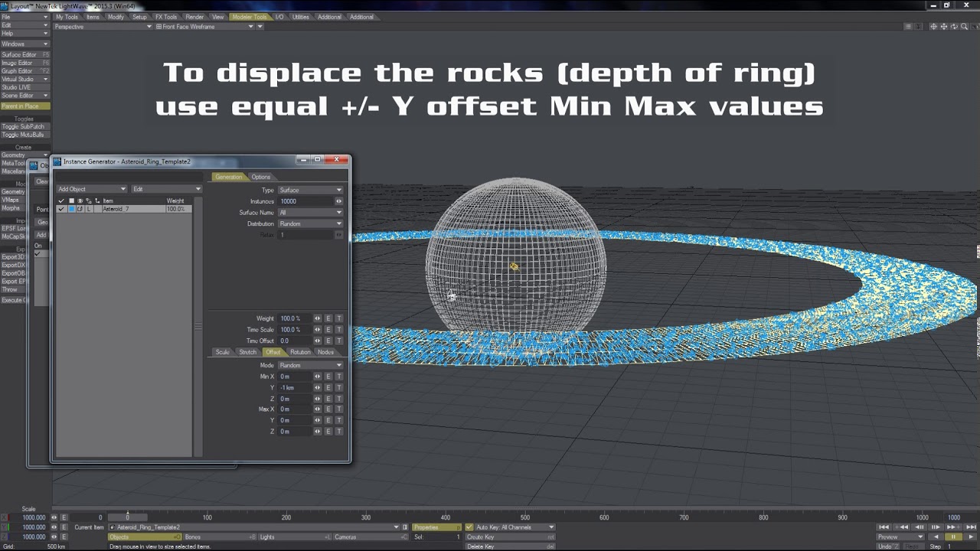This screenshot has width=980, height=551.
Task: Open the Auto Key All Channels dropdown
Action: point(514,527)
